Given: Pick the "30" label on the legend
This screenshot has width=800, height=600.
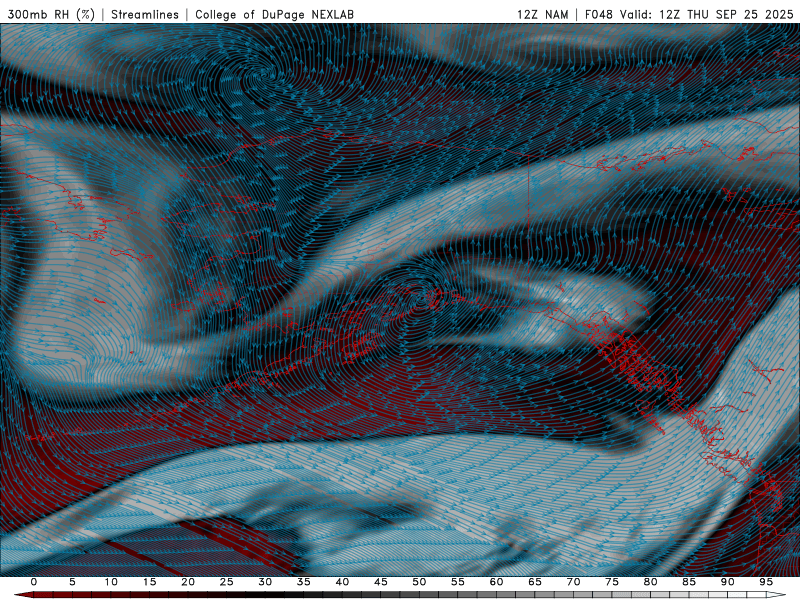Looking at the screenshot, I should pyautogui.click(x=265, y=582).
